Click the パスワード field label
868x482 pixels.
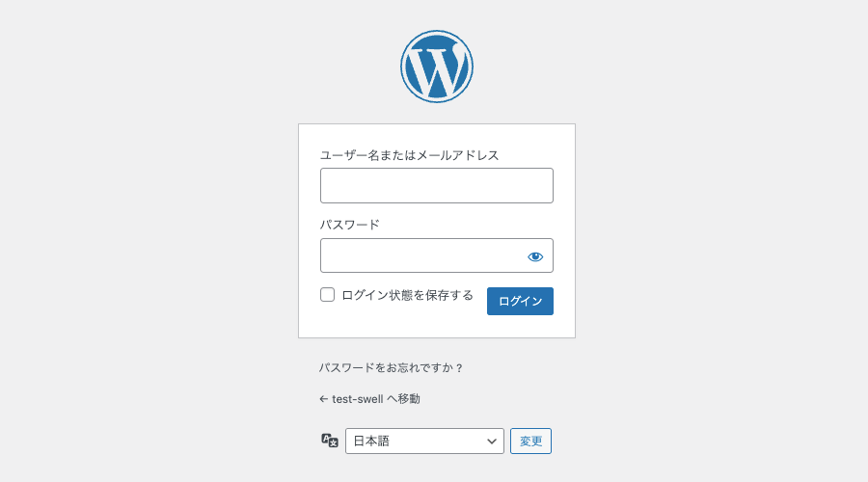349,225
